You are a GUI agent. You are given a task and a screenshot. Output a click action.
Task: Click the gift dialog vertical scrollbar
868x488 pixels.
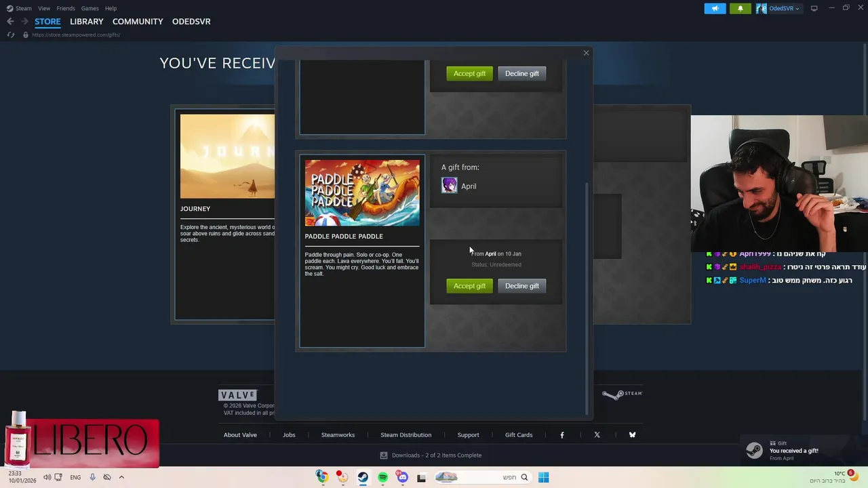(x=587, y=298)
